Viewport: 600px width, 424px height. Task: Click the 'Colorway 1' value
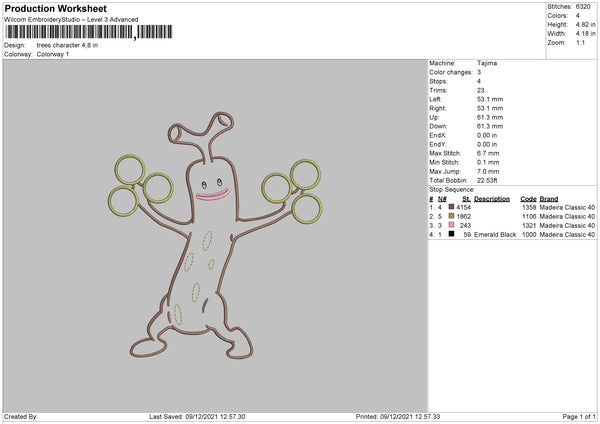pos(53,54)
